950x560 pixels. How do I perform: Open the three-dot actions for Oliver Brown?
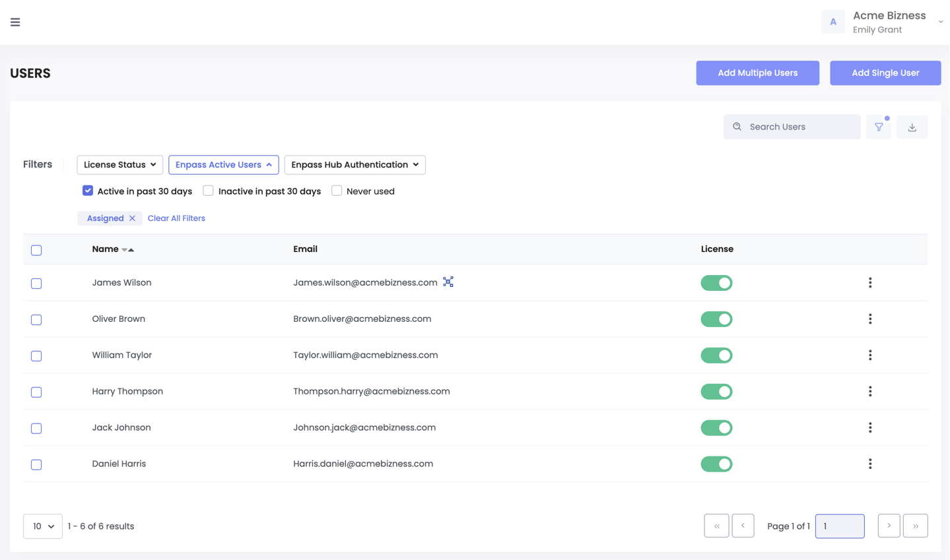(x=870, y=319)
